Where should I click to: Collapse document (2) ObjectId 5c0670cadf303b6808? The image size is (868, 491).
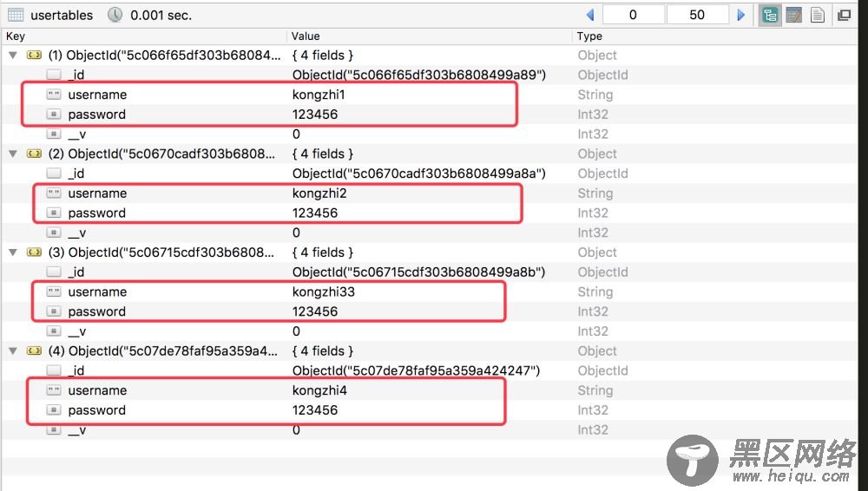pyautogui.click(x=13, y=154)
